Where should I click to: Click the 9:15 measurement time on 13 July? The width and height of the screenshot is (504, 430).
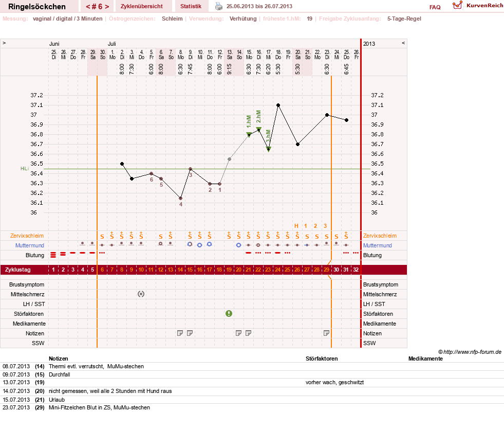pyautogui.click(x=230, y=69)
